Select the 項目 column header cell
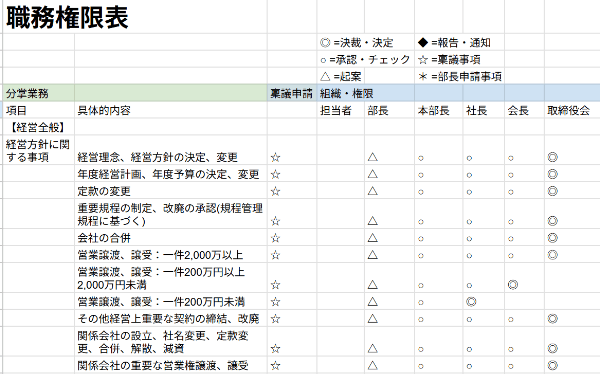Screen dimensions: 600x374 click(x=39, y=110)
